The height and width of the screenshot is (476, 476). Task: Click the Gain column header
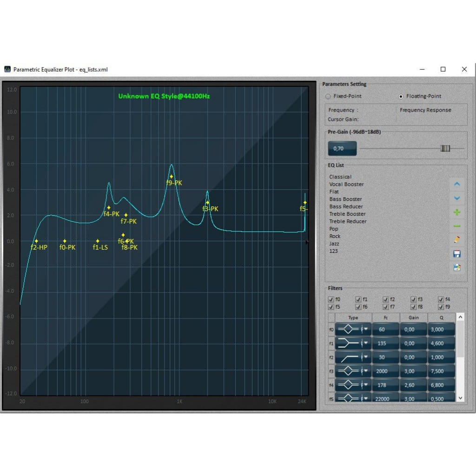tap(413, 318)
